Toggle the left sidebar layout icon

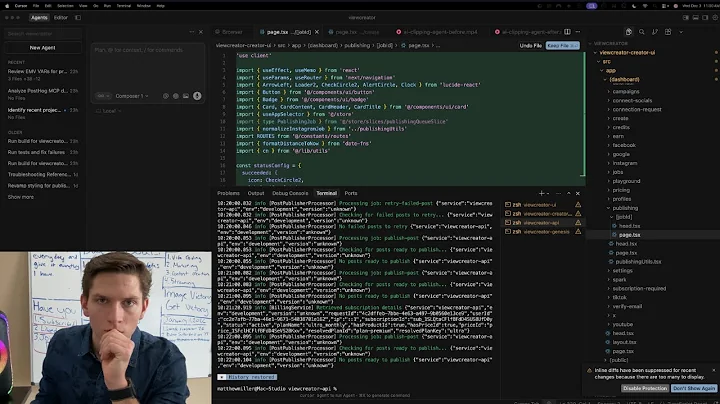click(686, 17)
